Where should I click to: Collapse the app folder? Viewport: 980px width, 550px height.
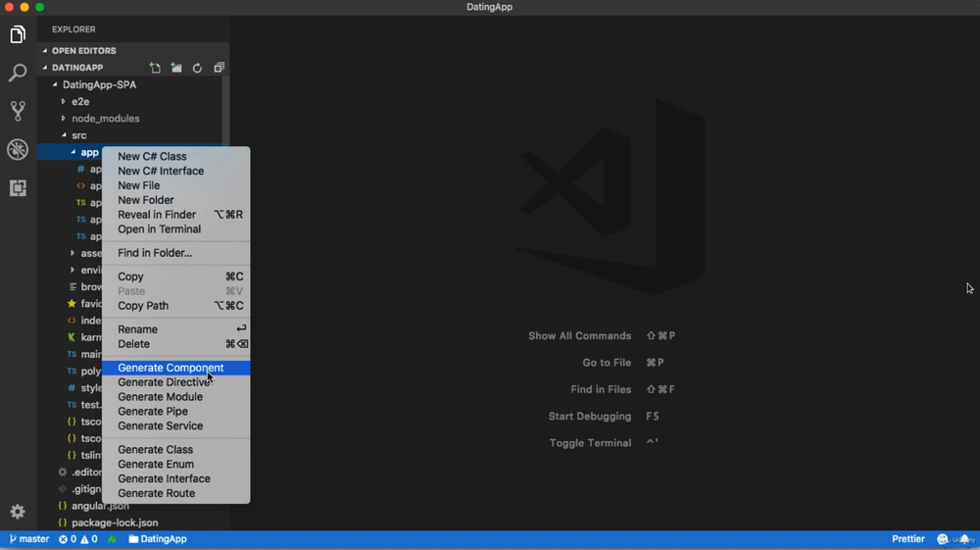pos(73,152)
